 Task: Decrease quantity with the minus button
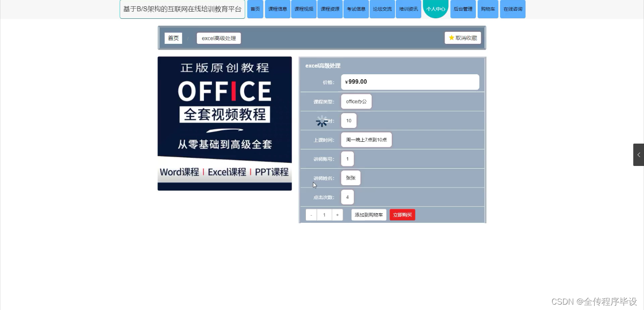click(x=311, y=215)
